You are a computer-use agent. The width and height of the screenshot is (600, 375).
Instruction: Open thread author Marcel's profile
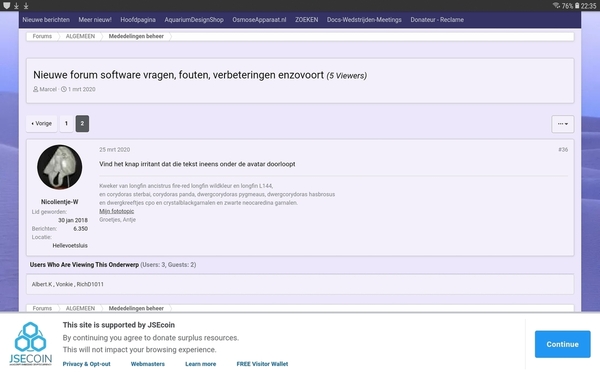(x=48, y=89)
